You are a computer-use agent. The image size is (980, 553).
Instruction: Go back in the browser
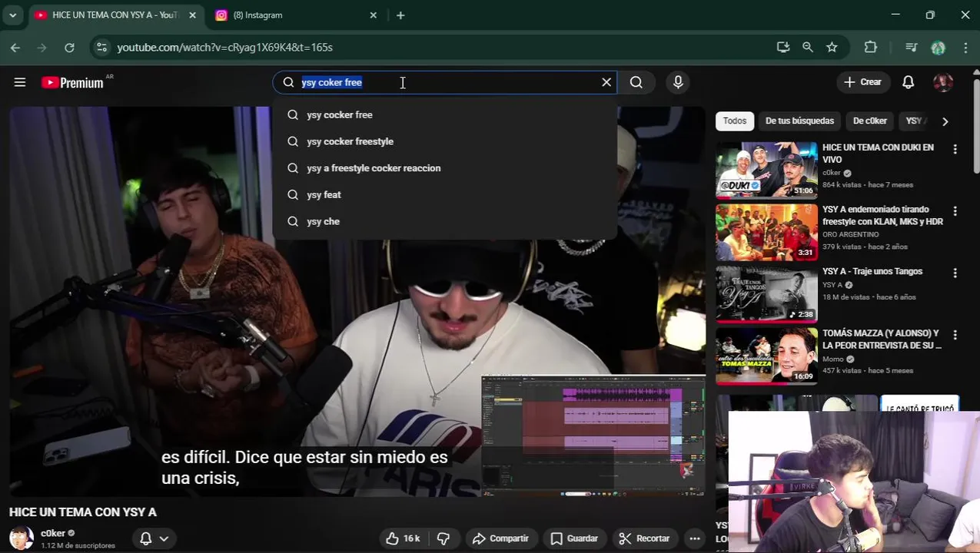tap(15, 48)
